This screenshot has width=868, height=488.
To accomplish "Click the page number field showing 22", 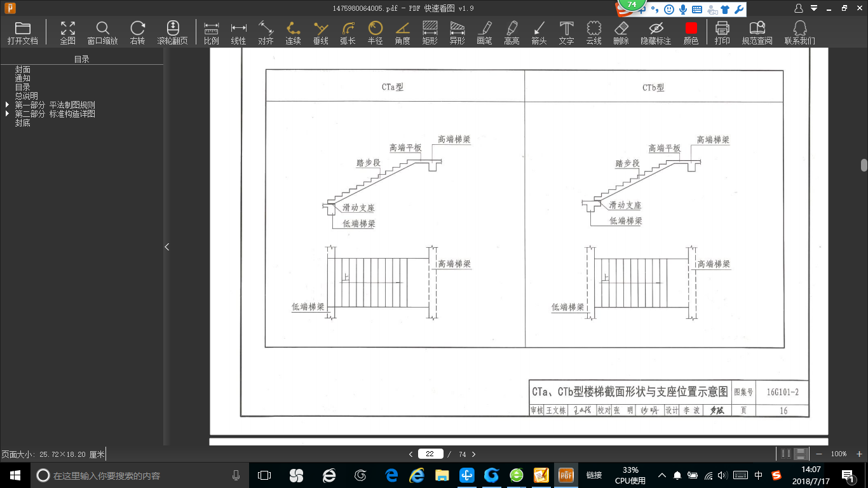I will click(x=430, y=454).
